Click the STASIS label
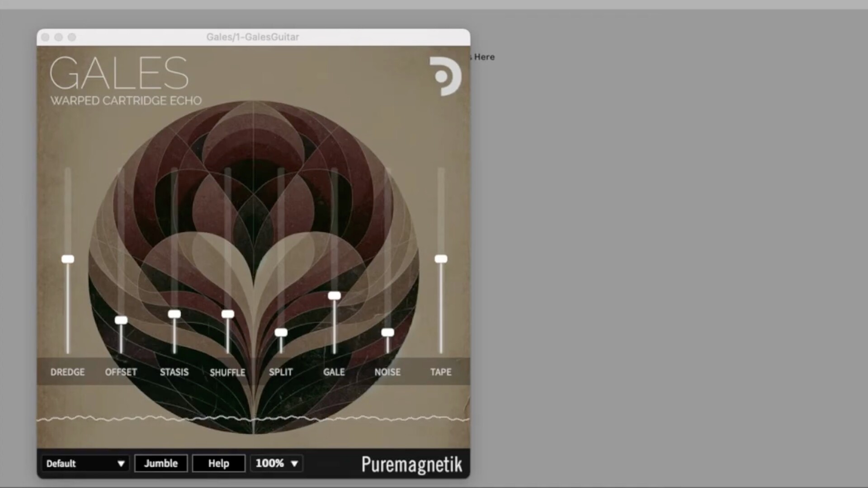 click(x=175, y=372)
